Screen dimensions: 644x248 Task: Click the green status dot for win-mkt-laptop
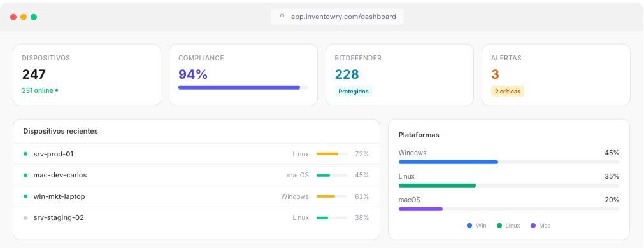pyautogui.click(x=25, y=196)
